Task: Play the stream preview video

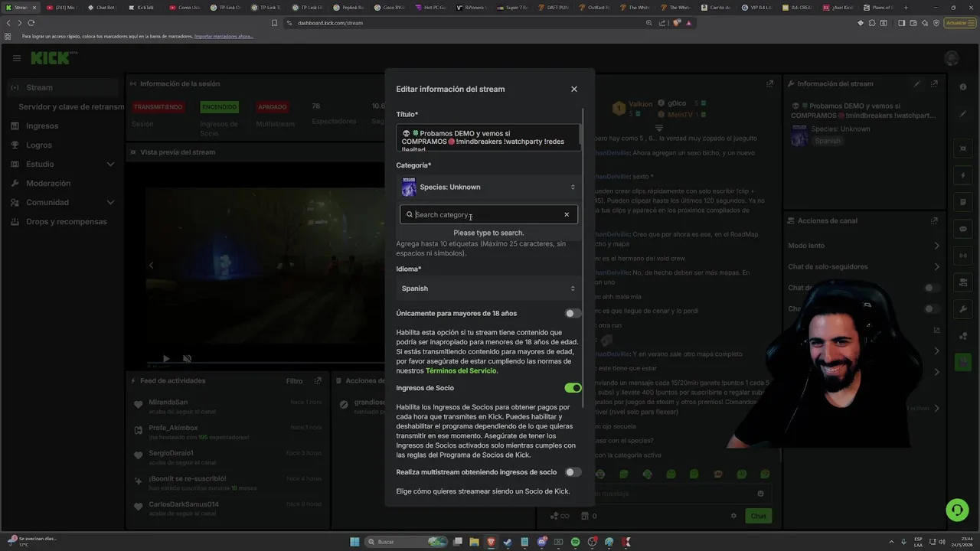Action: pyautogui.click(x=166, y=358)
